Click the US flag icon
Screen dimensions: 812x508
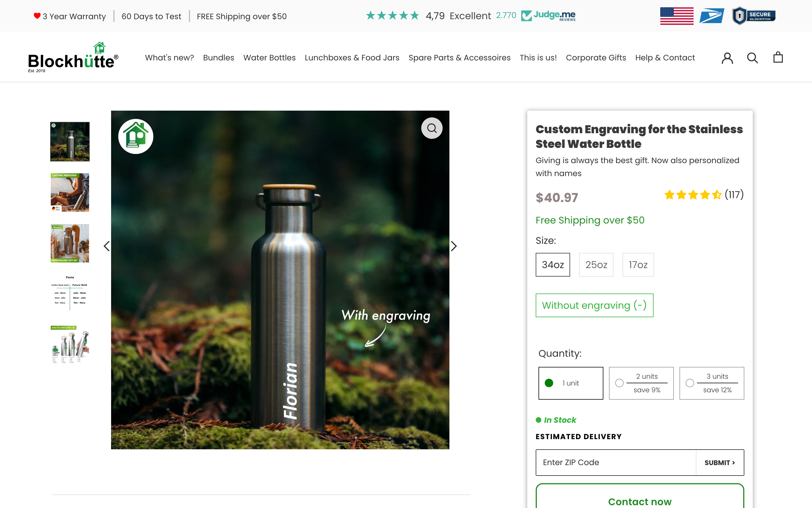point(677,16)
